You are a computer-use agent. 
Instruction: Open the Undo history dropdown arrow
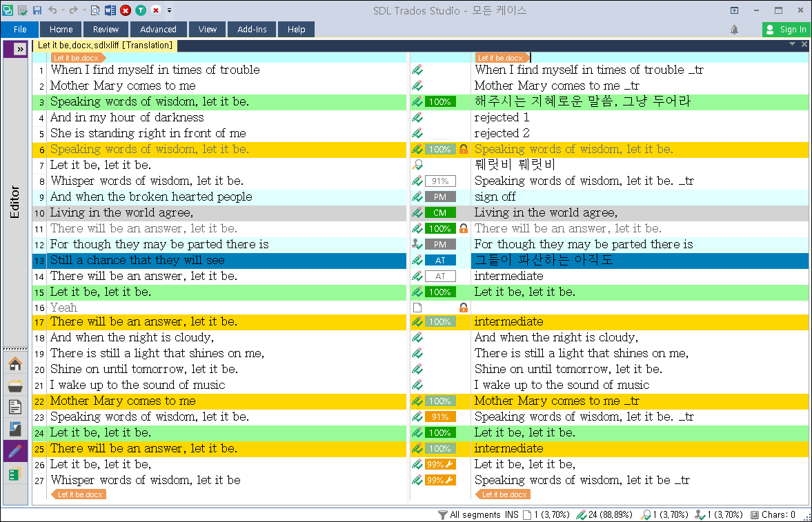coord(63,10)
